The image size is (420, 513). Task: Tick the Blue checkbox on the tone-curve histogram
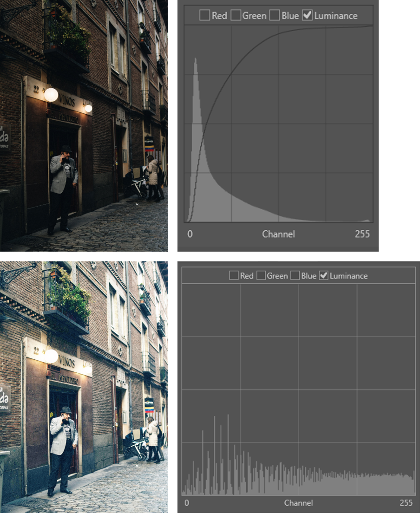275,15
